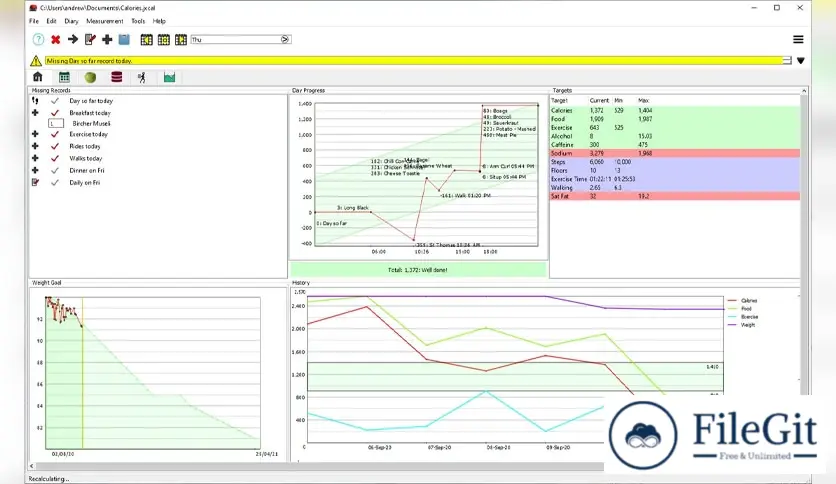Click the Max column header in Targets
The width and height of the screenshot is (836, 484).
coord(644,100)
